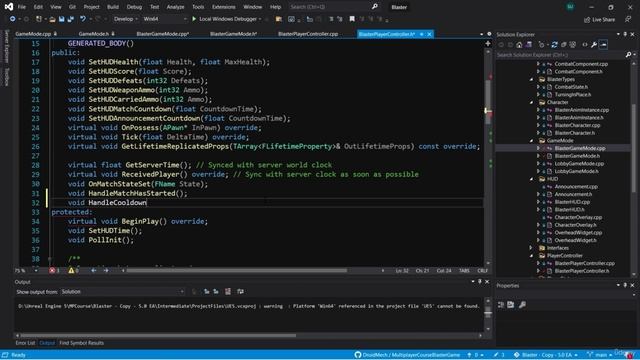Switch to the Find Symbol Results tab

coord(82,343)
